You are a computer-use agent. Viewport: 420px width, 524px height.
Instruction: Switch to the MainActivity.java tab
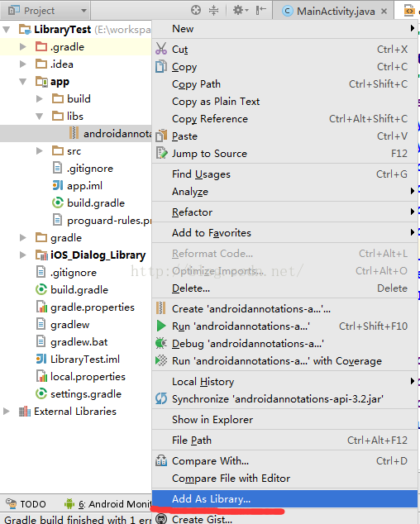pyautogui.click(x=334, y=11)
